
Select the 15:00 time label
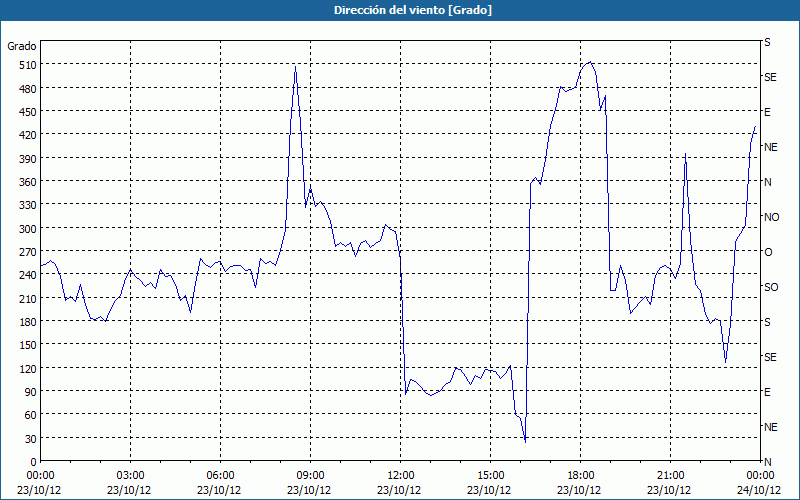click(490, 476)
